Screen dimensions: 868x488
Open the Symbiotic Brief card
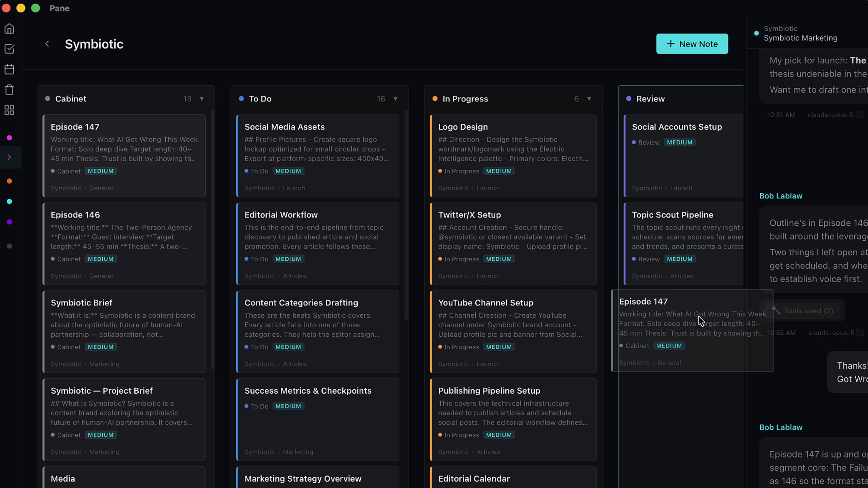(x=124, y=332)
